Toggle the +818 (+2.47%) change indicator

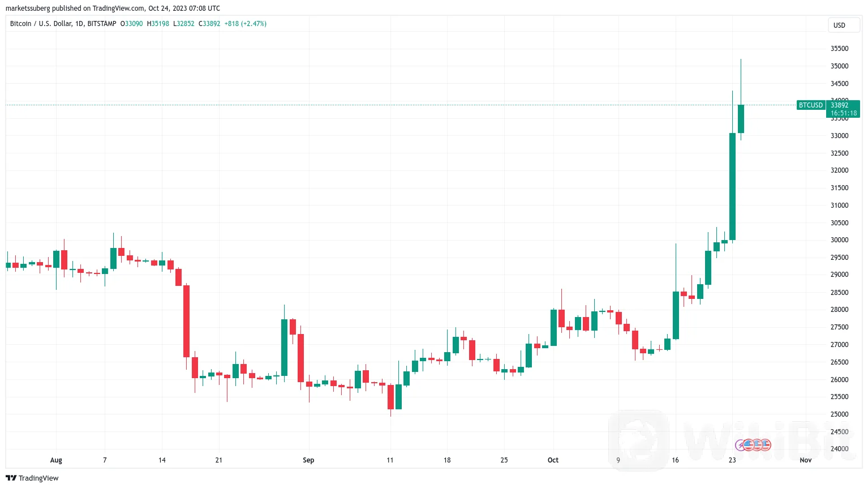(246, 23)
